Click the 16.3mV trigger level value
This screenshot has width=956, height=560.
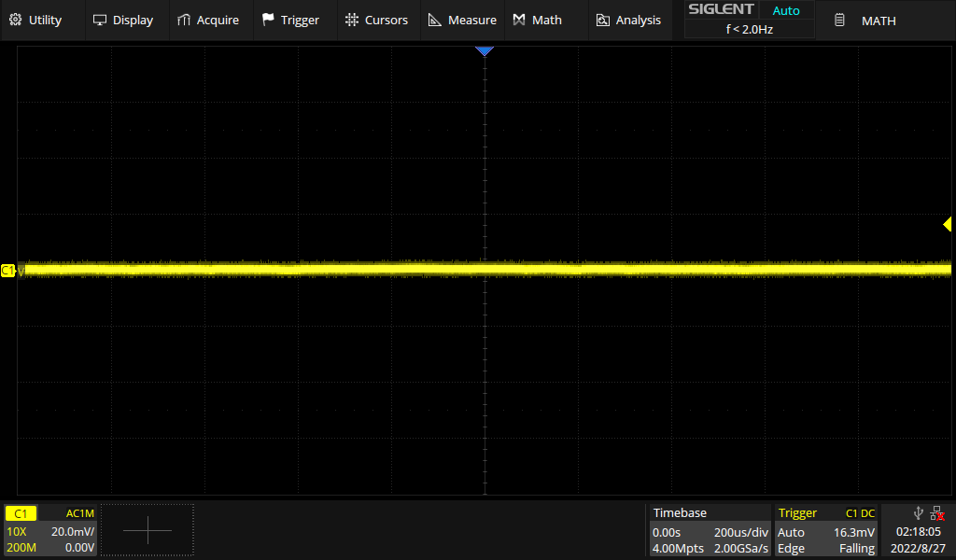(x=853, y=532)
